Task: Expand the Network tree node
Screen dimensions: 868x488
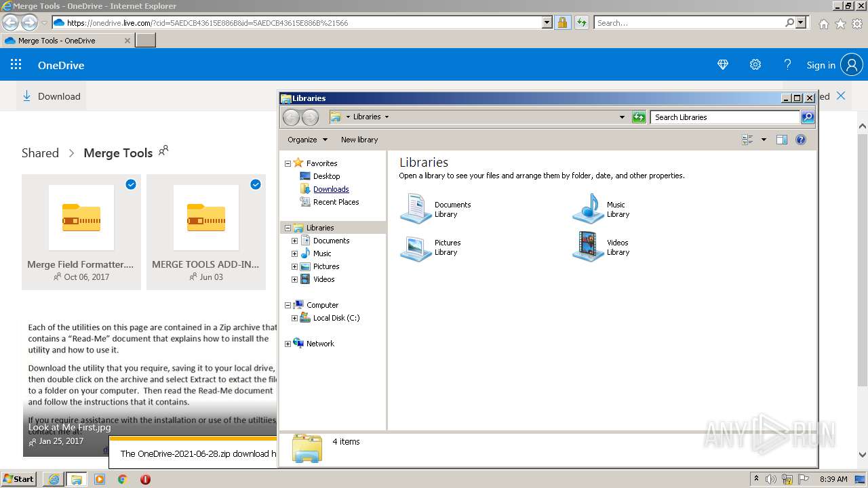Action: [288, 344]
